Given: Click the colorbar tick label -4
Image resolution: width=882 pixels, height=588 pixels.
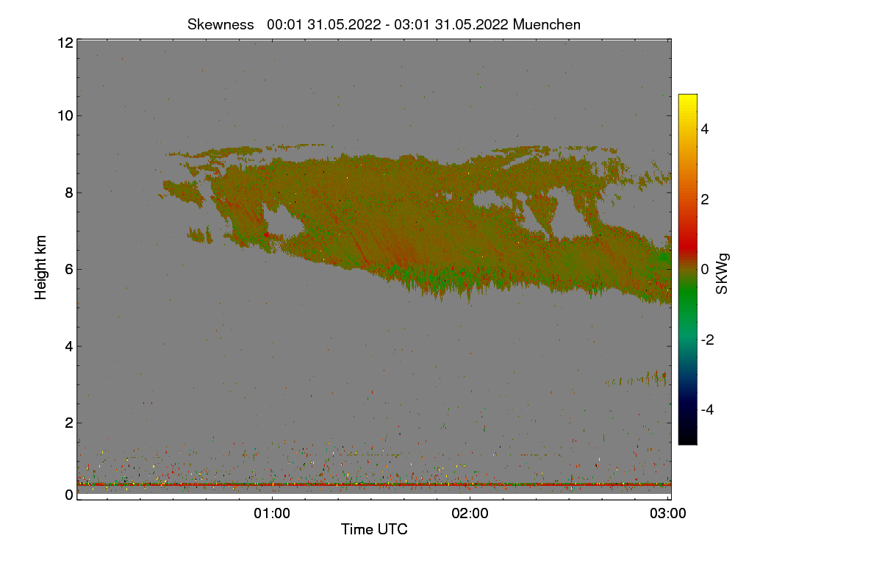Looking at the screenshot, I should point(706,409).
